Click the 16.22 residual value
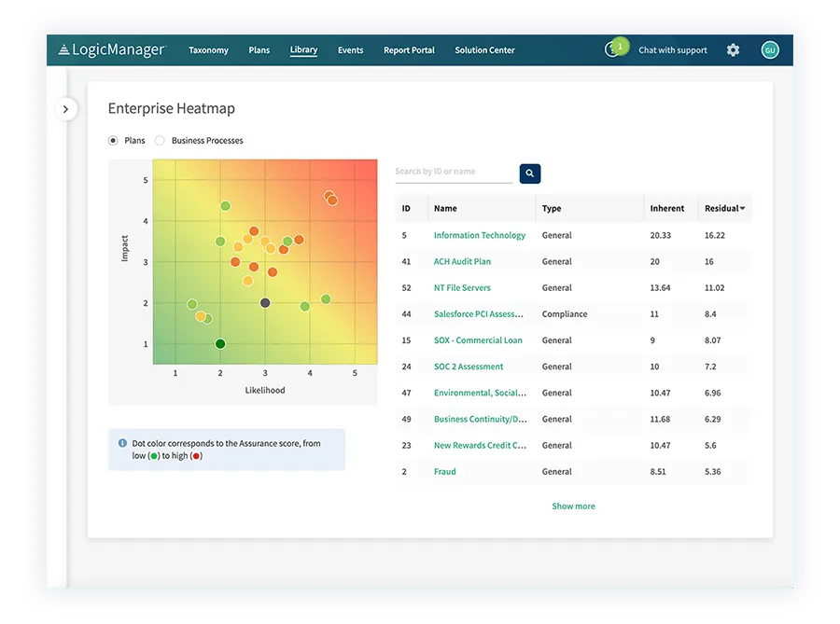 click(715, 235)
